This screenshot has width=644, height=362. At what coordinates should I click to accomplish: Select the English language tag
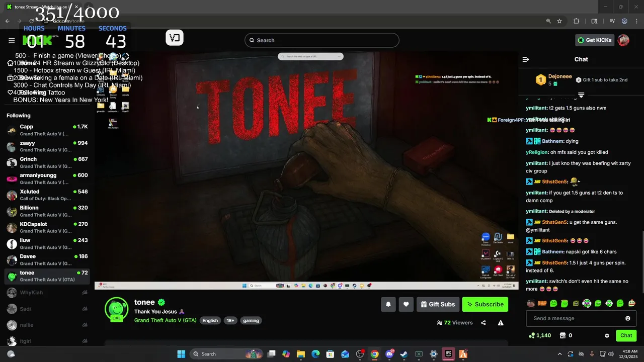(x=210, y=320)
